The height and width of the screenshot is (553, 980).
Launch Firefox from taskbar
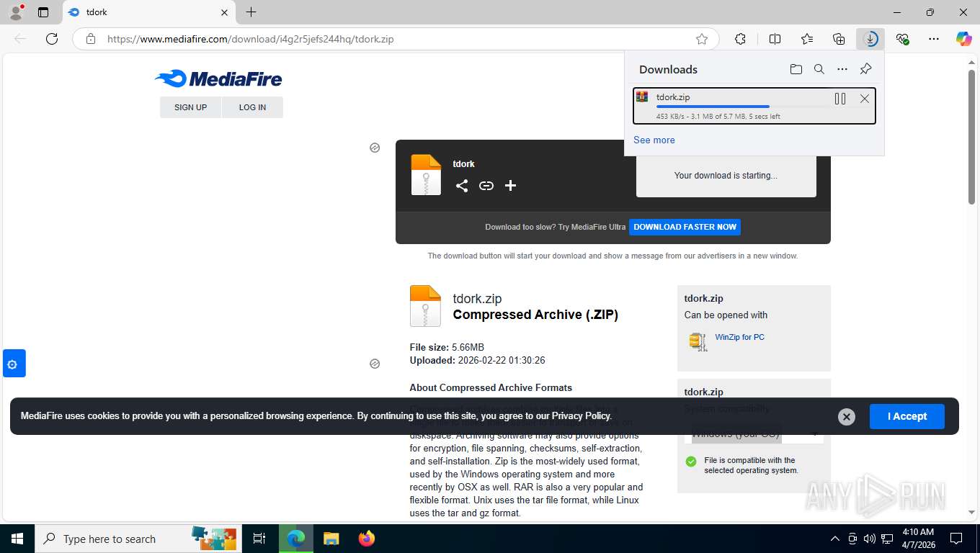coord(367,539)
